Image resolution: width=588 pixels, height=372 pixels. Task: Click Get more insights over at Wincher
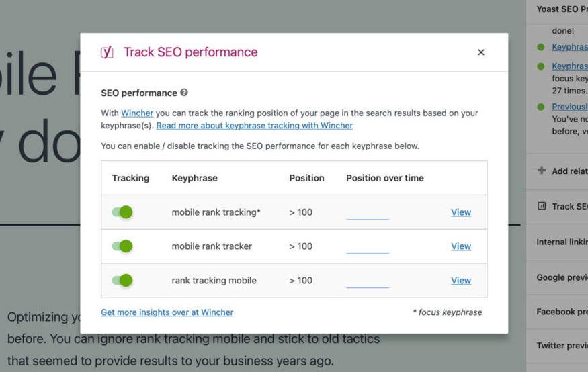pyautogui.click(x=167, y=312)
